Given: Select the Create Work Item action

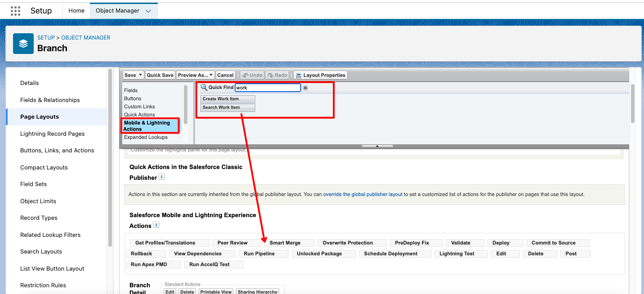Looking at the screenshot, I should (227, 99).
